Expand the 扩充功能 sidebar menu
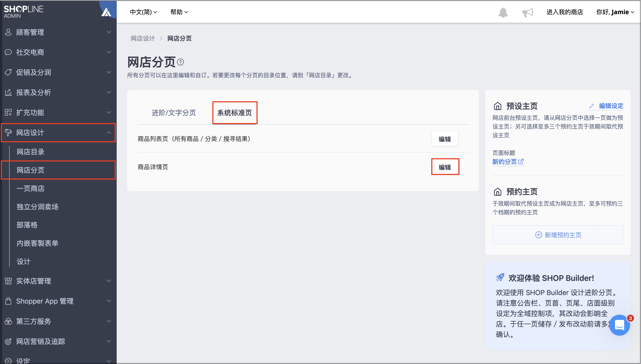This screenshot has height=364, width=641. click(x=58, y=113)
